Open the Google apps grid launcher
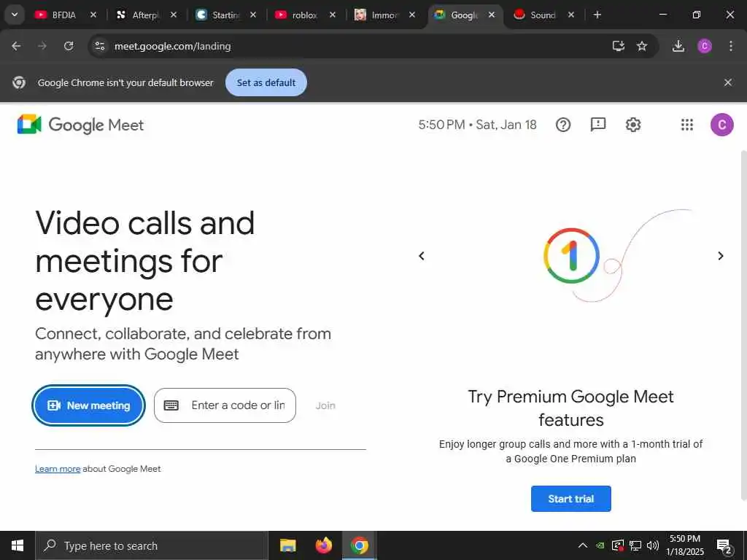The image size is (747, 560). click(687, 125)
